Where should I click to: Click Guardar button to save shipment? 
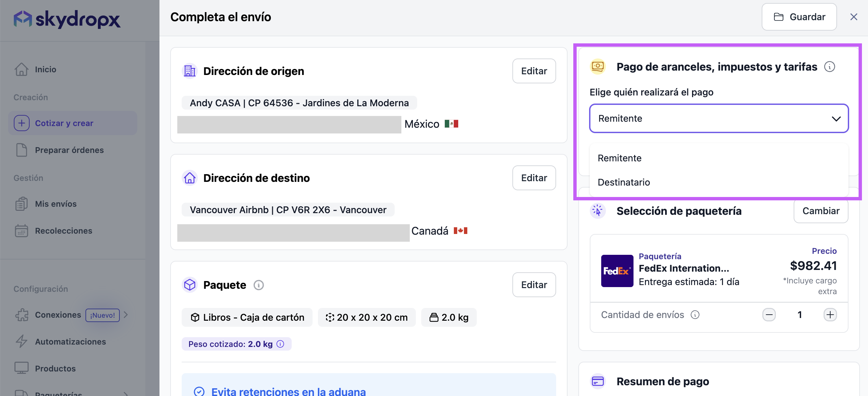click(x=799, y=17)
